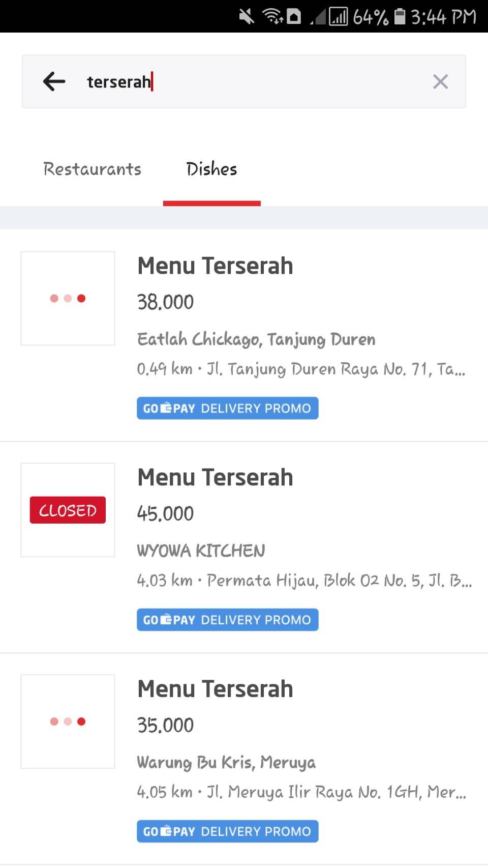
Task: Tap GO-PAY Delivery Promo badge for Eatlah Chickago
Action: (227, 408)
